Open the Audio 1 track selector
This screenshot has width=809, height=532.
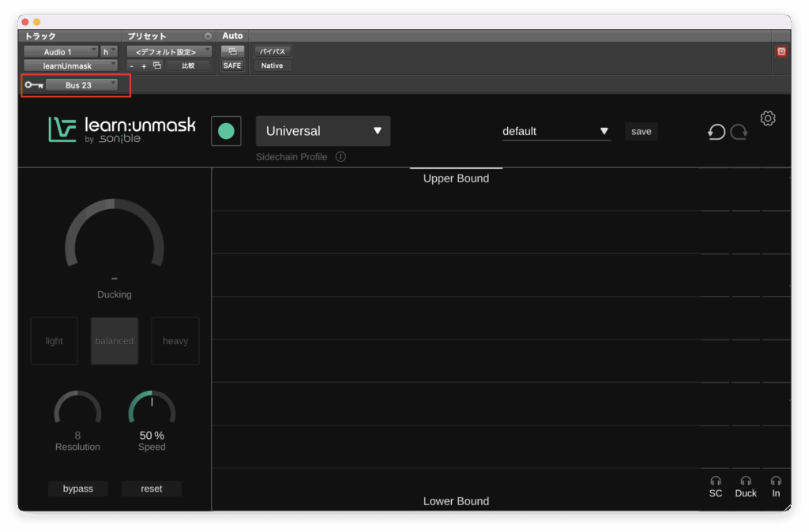pos(61,51)
